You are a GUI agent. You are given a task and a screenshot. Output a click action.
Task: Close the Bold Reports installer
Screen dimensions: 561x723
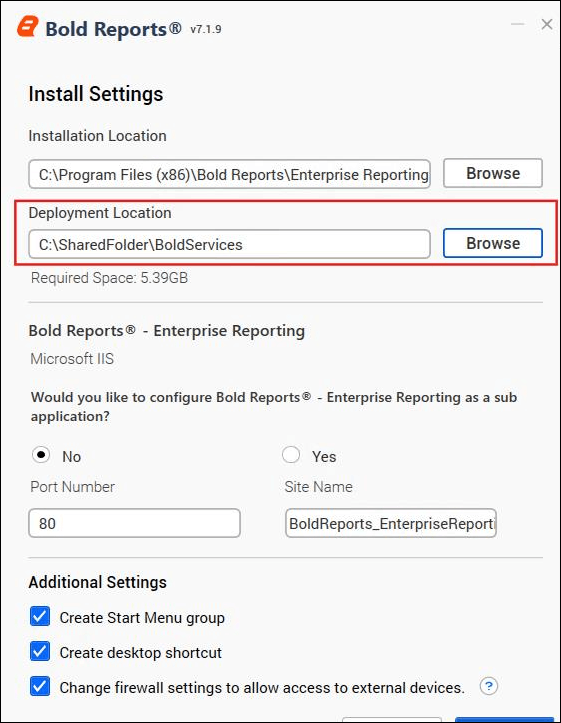click(x=547, y=24)
